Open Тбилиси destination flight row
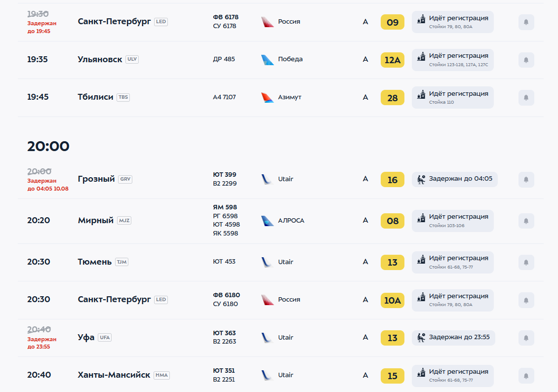Viewport: 558px width, 392px height. point(281,97)
